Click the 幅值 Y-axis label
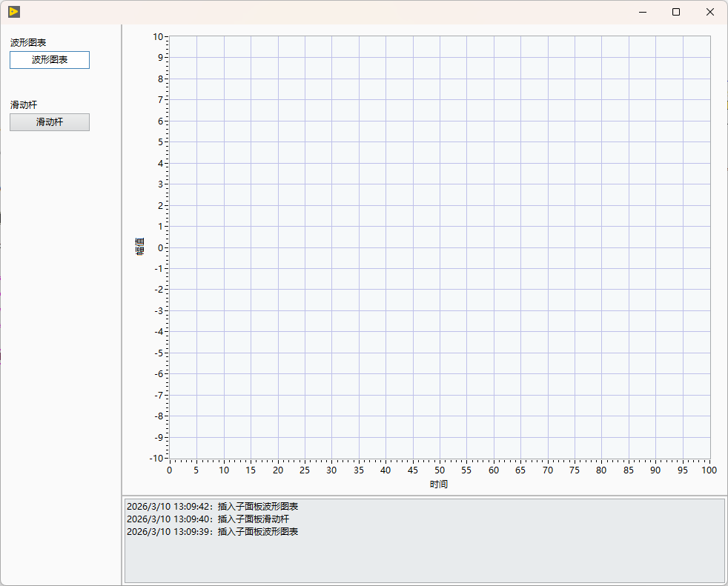Viewport: 728px width, 586px height. tap(140, 247)
